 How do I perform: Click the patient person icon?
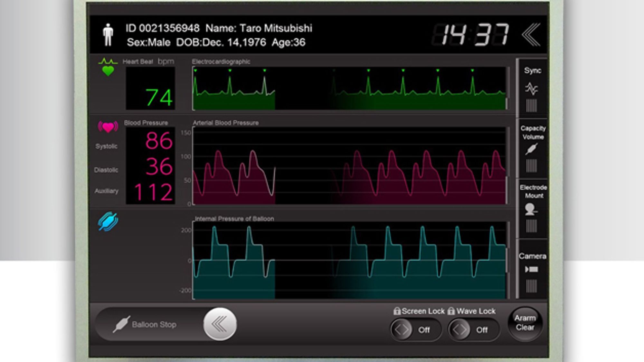pos(108,35)
